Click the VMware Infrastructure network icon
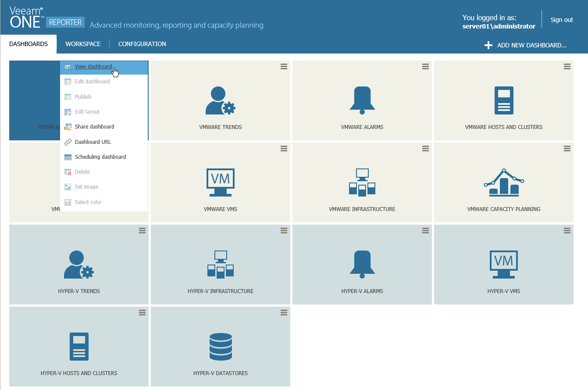Viewport: 588px width, 390px height. [x=362, y=182]
